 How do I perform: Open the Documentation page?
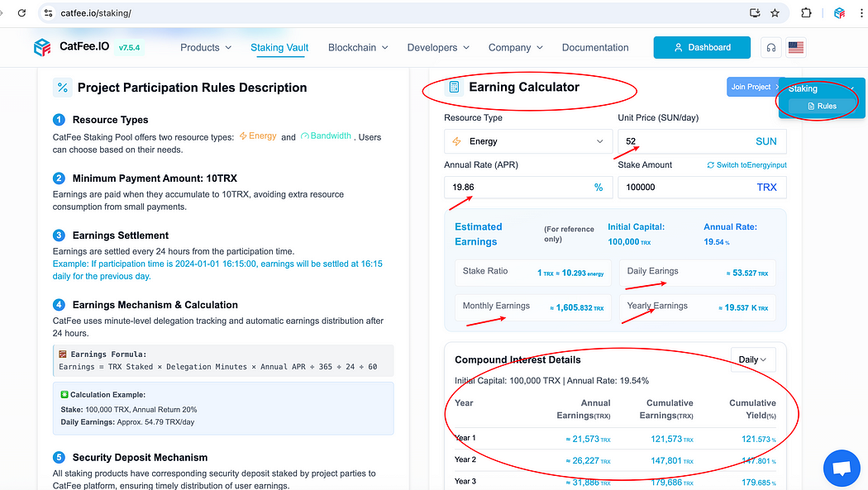tap(595, 48)
